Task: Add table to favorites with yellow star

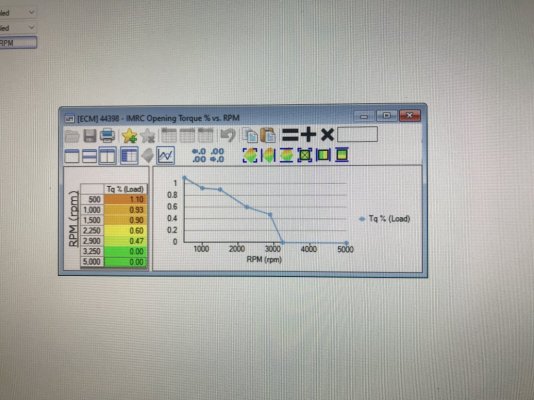Action: [129, 135]
